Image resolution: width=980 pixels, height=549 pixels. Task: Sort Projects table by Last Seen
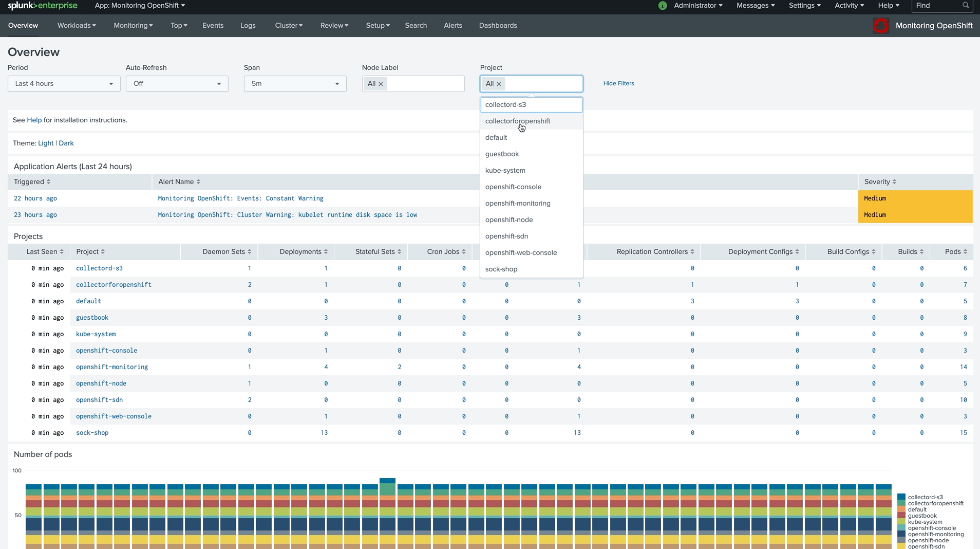click(x=45, y=252)
